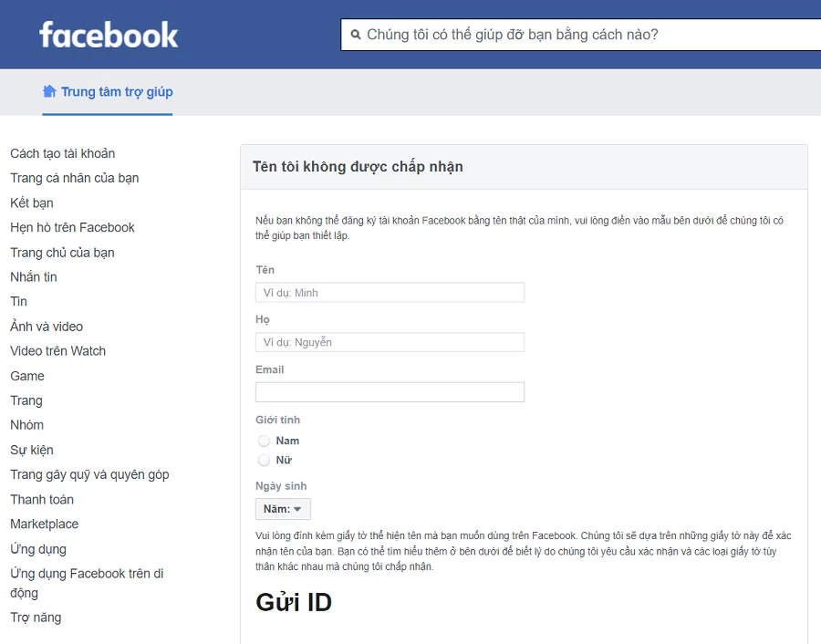Screen dimensions: 821x644
Task: Open Video trên Watch help topic
Action: (57, 351)
